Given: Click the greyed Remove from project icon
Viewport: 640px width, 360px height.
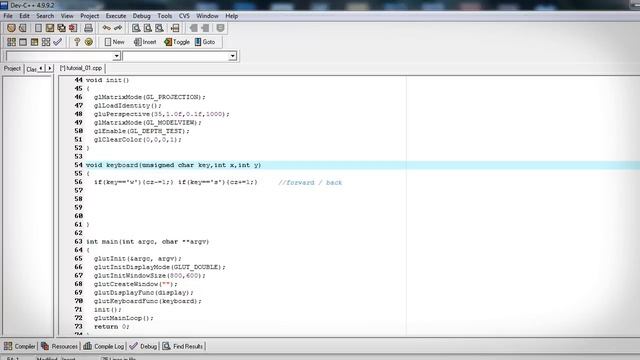Looking at the screenshot, I should (205, 28).
